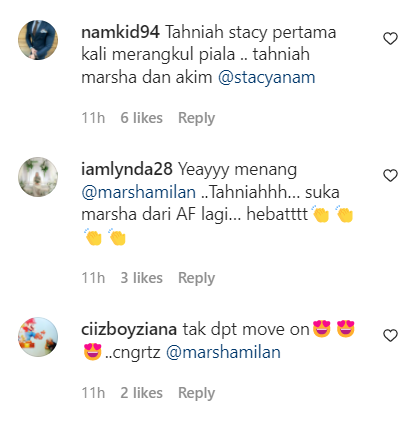This screenshot has height=430, width=412.
Task: Open the 11h timestamp on namkid94's comment
Action: point(93,118)
